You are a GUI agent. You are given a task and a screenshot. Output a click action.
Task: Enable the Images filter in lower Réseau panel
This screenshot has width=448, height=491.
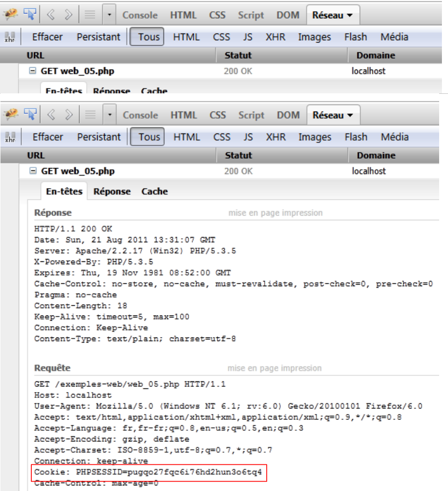click(315, 137)
